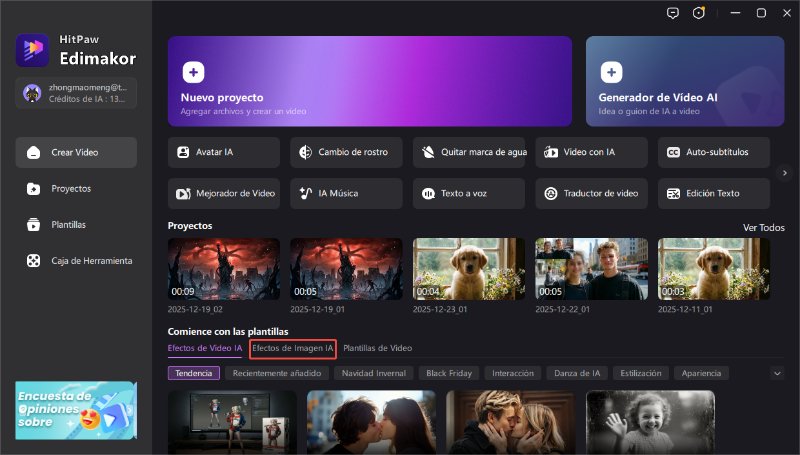
Task: Click plus icon in Generador de Vídeo AI
Action: 611,72
